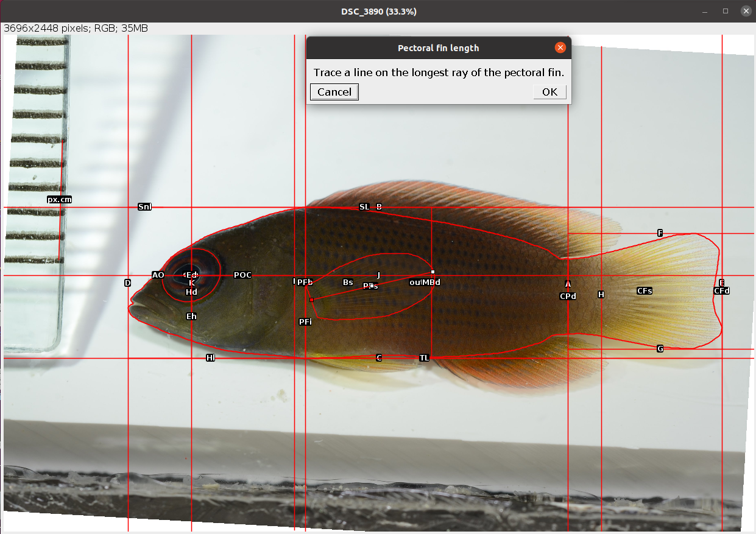Select the SL standard length label
The width and height of the screenshot is (756, 534).
tap(364, 206)
